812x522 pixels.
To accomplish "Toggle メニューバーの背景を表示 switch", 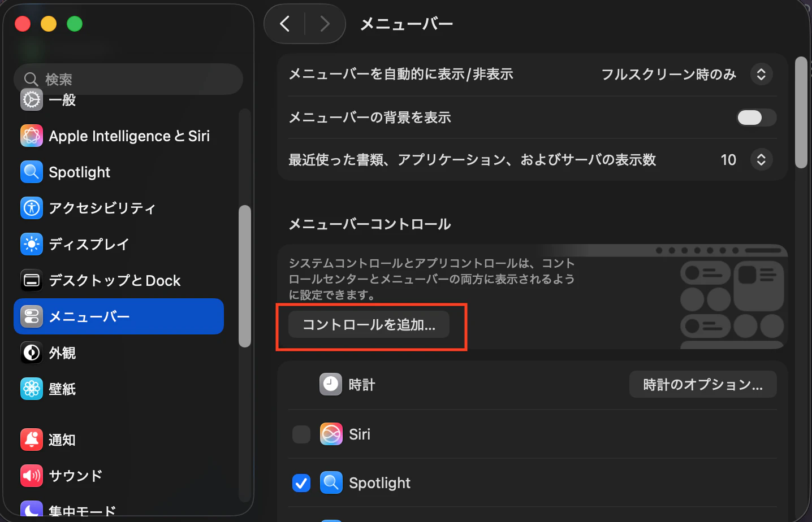I will point(757,118).
